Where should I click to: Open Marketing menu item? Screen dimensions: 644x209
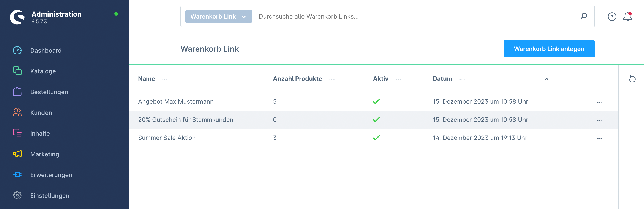45,154
